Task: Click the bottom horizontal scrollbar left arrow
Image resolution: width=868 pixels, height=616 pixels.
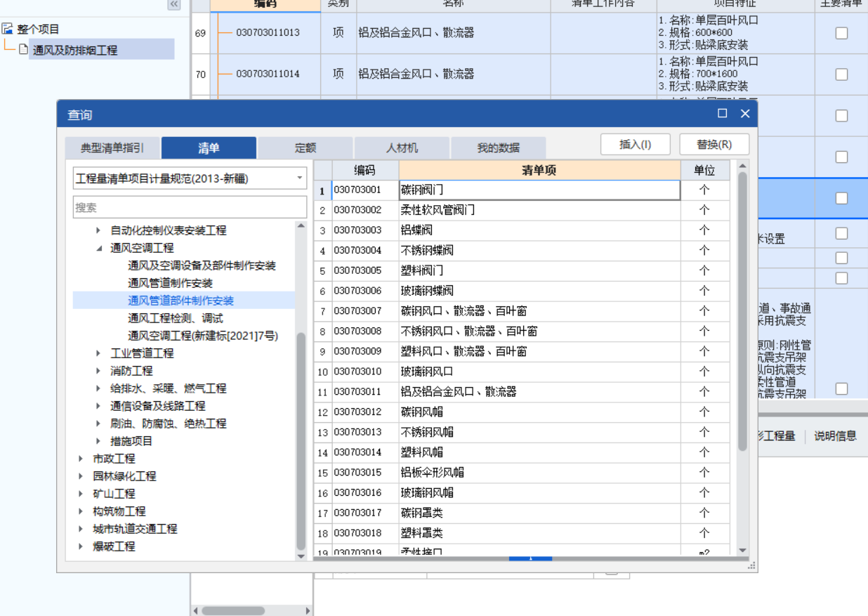Action: tap(196, 610)
